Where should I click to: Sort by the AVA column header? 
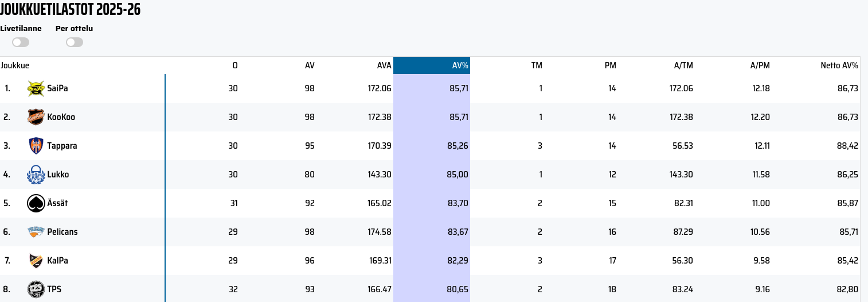coord(382,65)
